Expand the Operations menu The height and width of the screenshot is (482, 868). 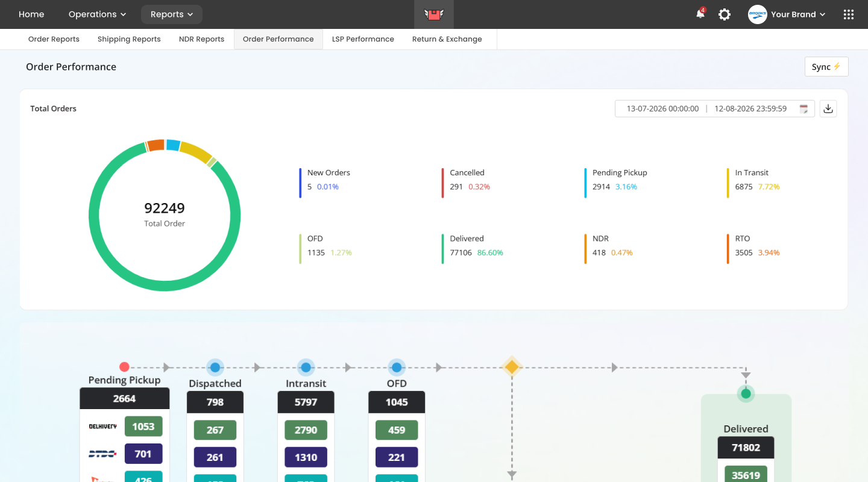(97, 14)
